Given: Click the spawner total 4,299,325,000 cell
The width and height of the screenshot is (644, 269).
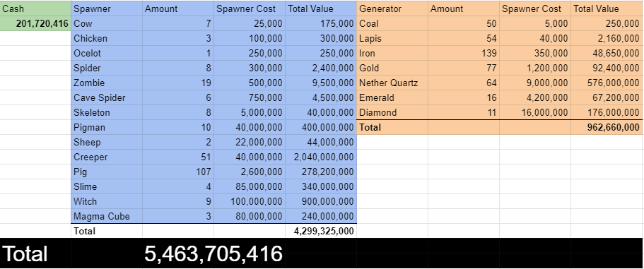Looking at the screenshot, I should 321,231.
